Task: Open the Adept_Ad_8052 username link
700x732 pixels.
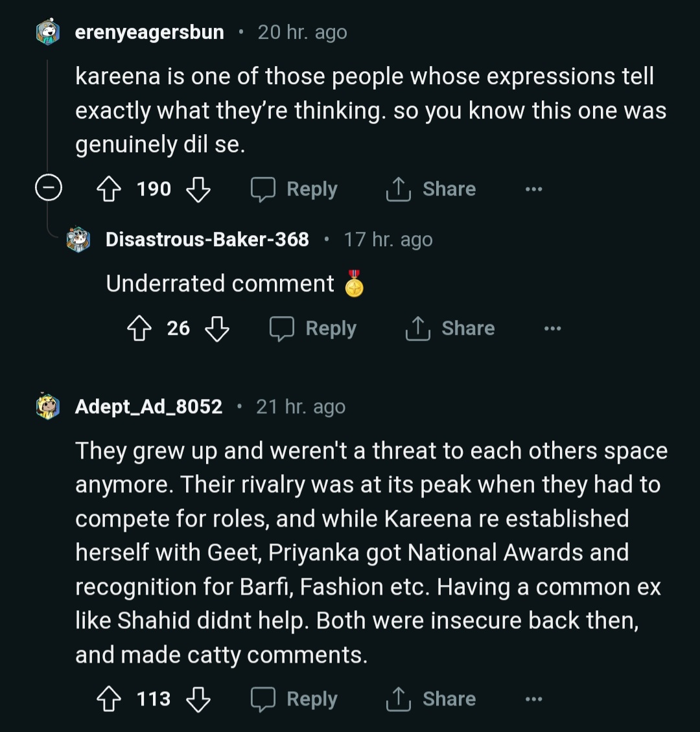Action: click(x=148, y=407)
